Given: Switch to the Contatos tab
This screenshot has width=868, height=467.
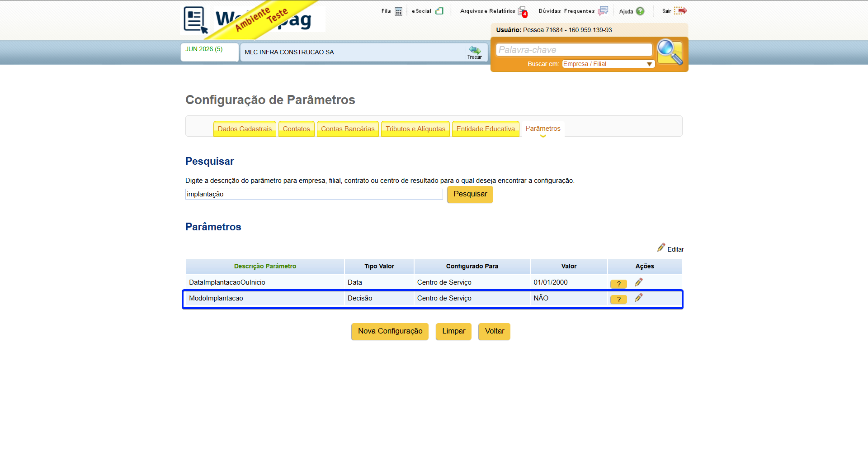Looking at the screenshot, I should point(296,129).
